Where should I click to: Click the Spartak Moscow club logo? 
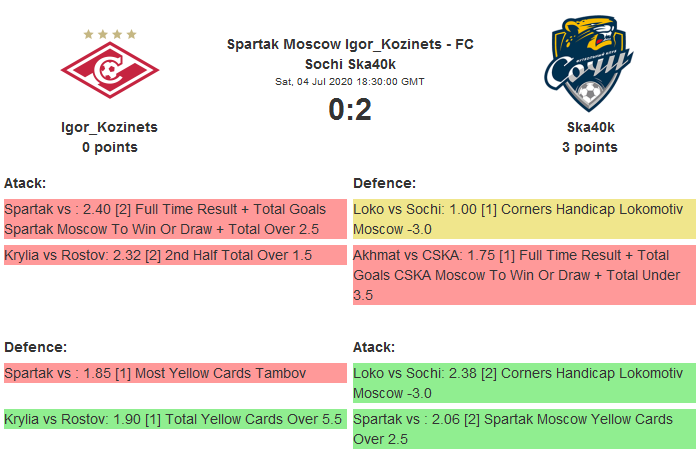110,74
